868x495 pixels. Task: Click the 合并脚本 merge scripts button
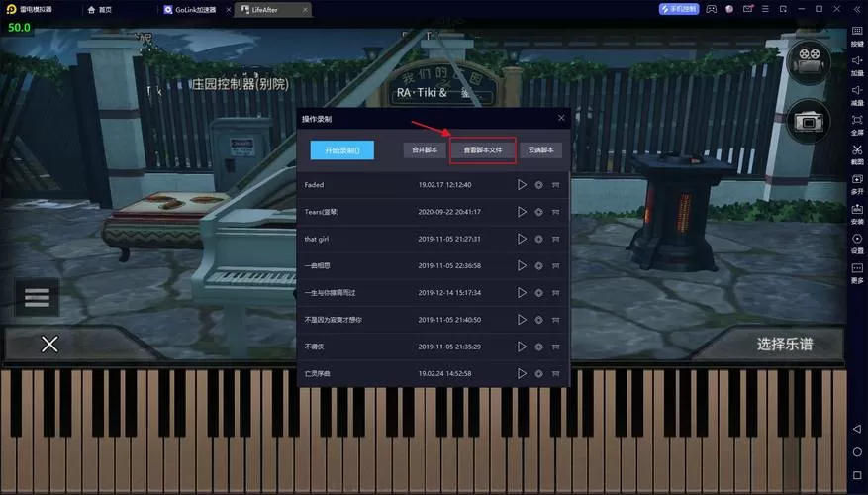click(425, 150)
